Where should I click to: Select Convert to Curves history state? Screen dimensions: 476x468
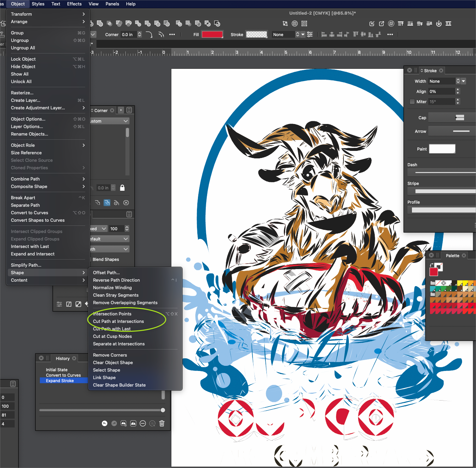pos(63,375)
